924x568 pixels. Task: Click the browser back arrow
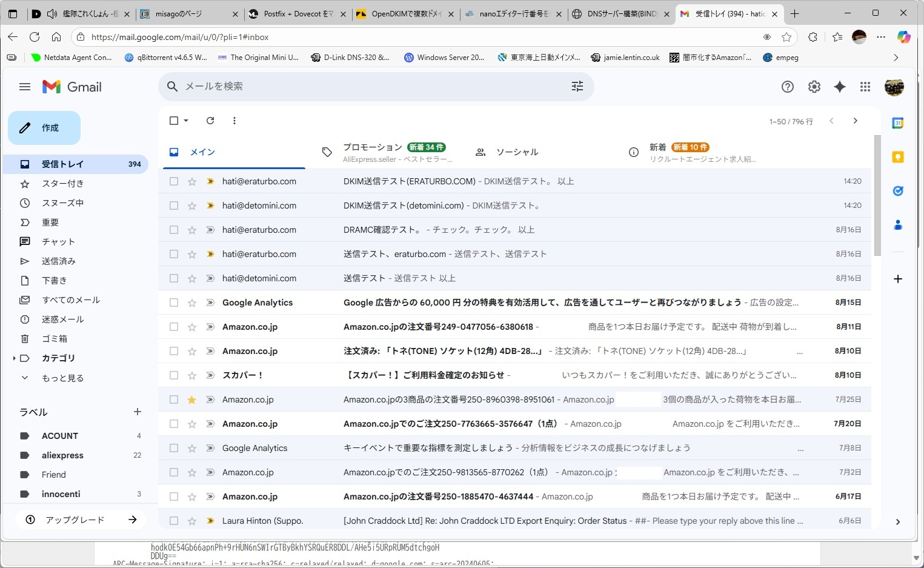coord(13,37)
